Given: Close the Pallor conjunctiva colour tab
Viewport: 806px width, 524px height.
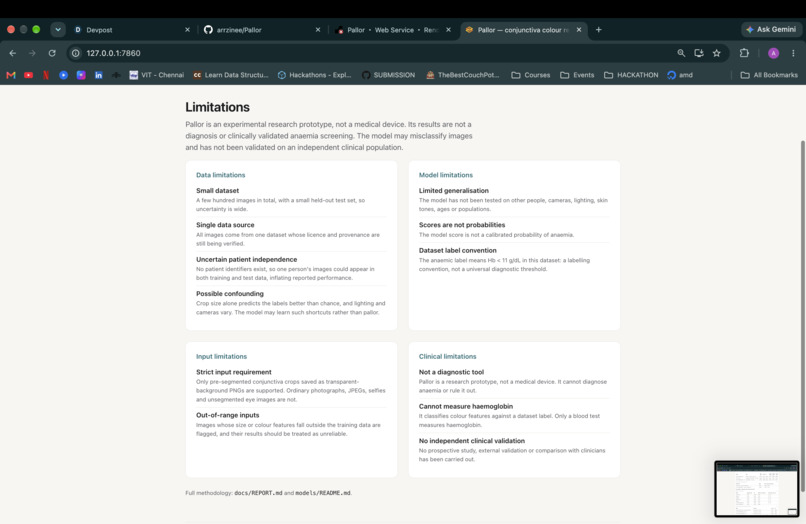Looking at the screenshot, I should point(579,30).
